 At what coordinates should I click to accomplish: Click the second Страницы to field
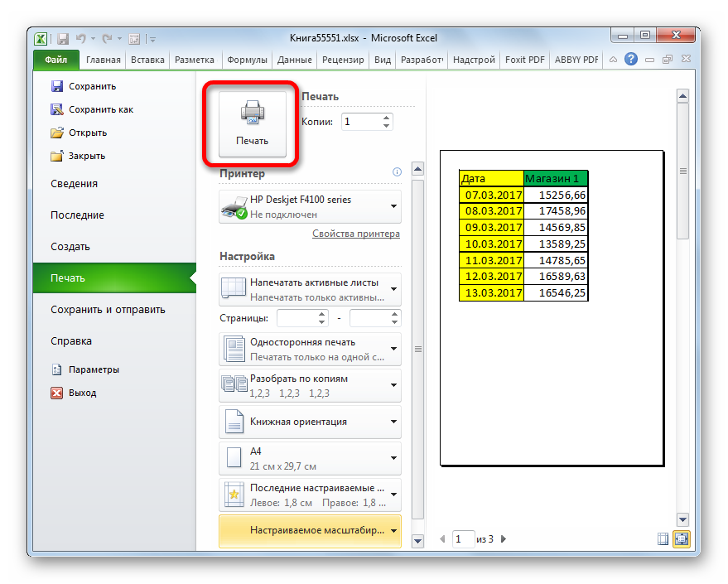click(x=370, y=318)
